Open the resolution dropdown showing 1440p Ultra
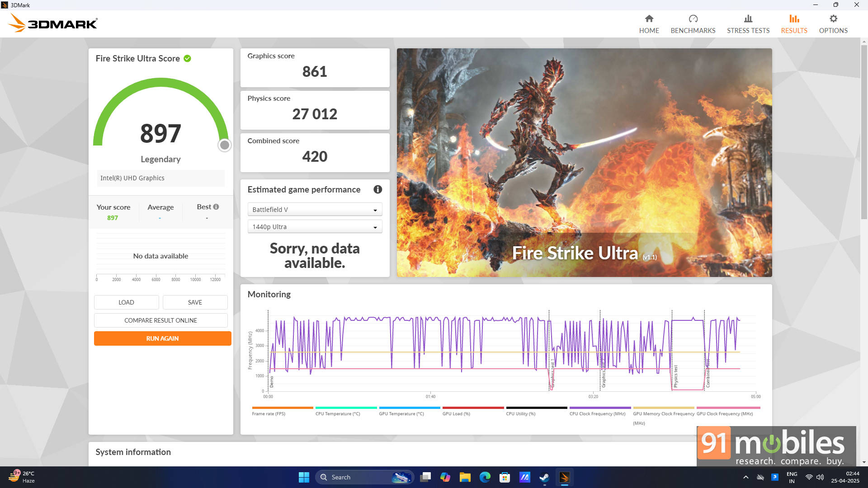This screenshot has height=488, width=868. [x=315, y=227]
